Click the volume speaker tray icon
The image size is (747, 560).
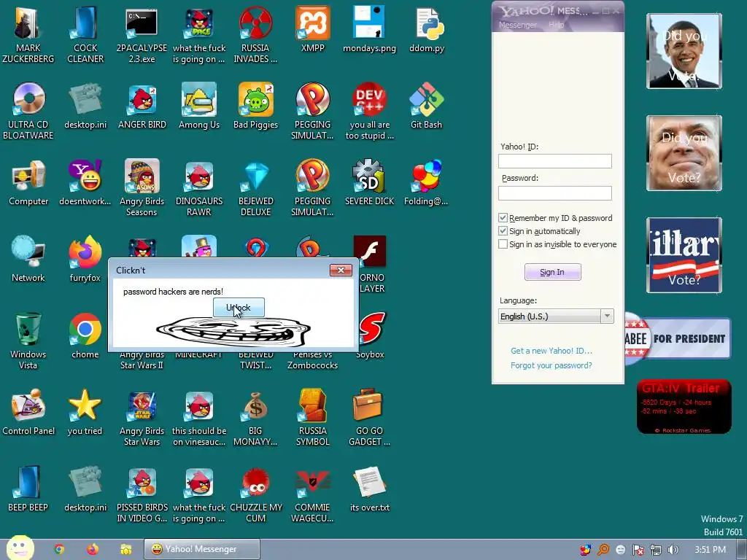pos(673,550)
